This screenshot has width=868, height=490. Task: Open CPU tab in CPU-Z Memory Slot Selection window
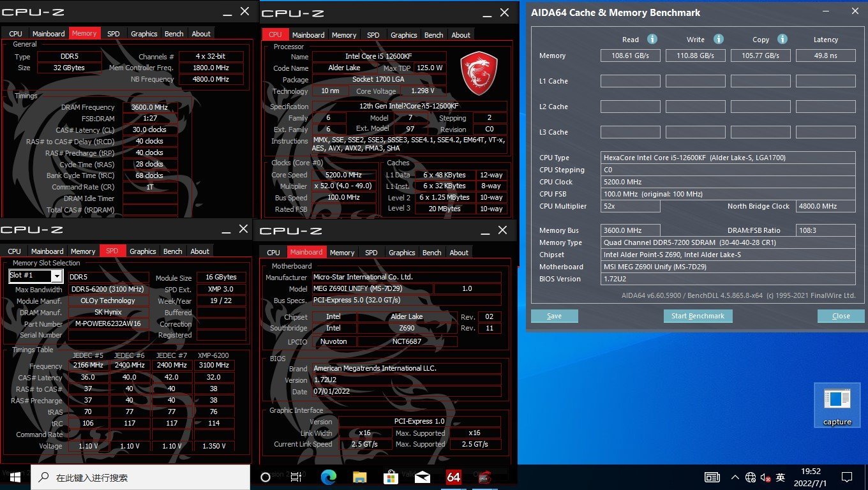click(14, 251)
